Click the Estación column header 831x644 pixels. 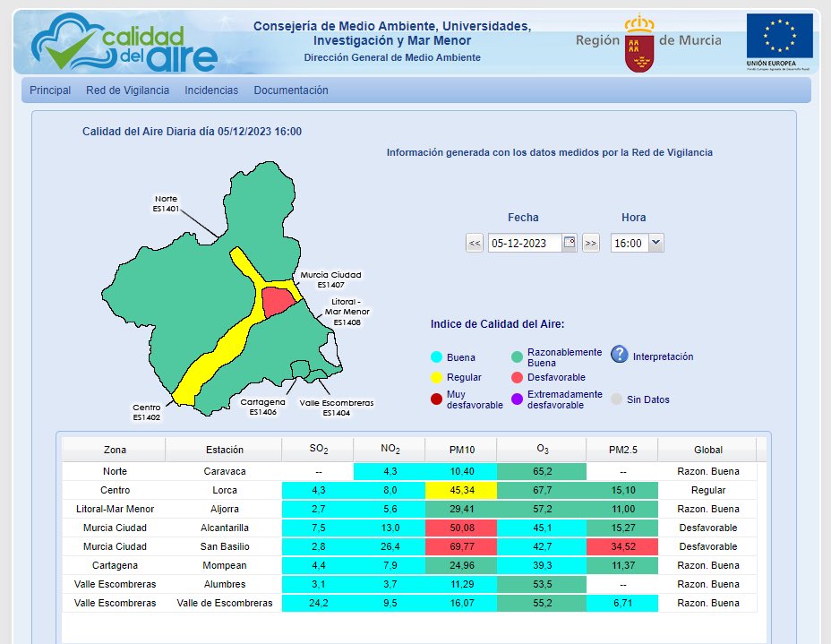click(224, 450)
